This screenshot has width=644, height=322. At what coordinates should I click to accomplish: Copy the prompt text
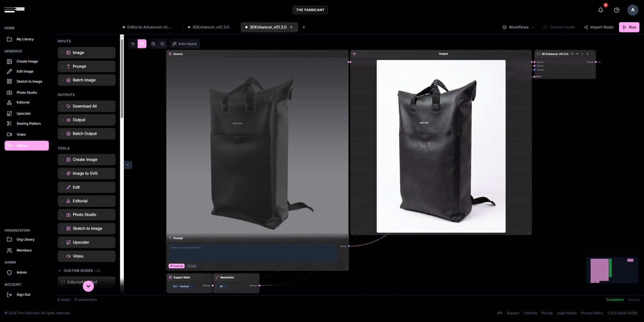tap(192, 266)
